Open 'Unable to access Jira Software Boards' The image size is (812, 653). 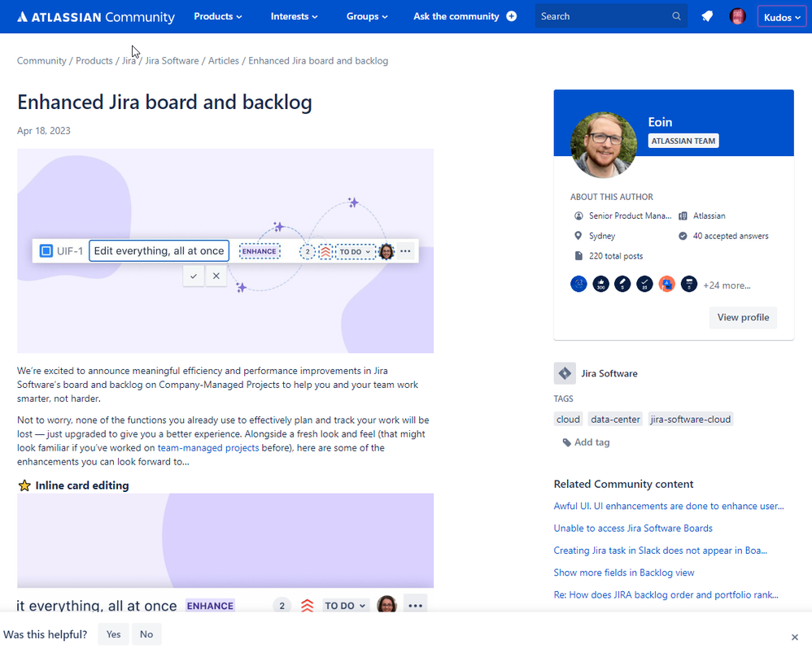pos(633,529)
